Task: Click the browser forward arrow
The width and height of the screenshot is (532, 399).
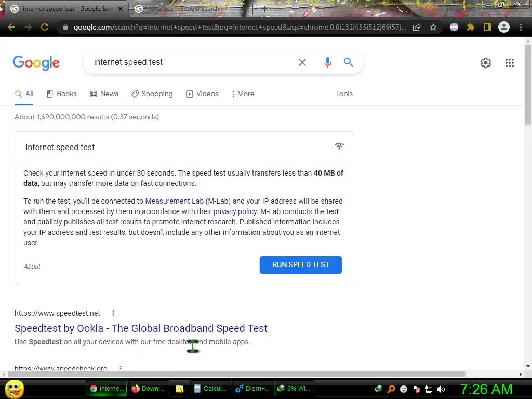Action: tap(28, 27)
